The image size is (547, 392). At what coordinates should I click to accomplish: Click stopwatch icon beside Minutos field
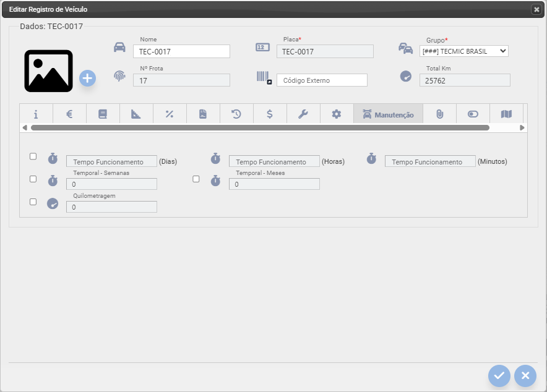coord(371,158)
